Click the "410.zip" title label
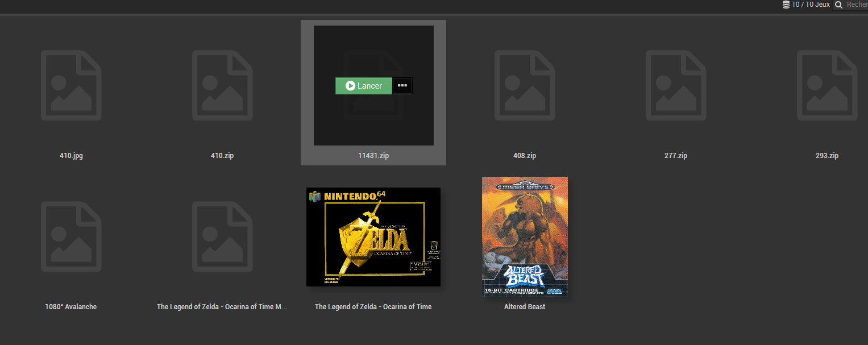Viewport: 868px width, 345px height. 222,156
